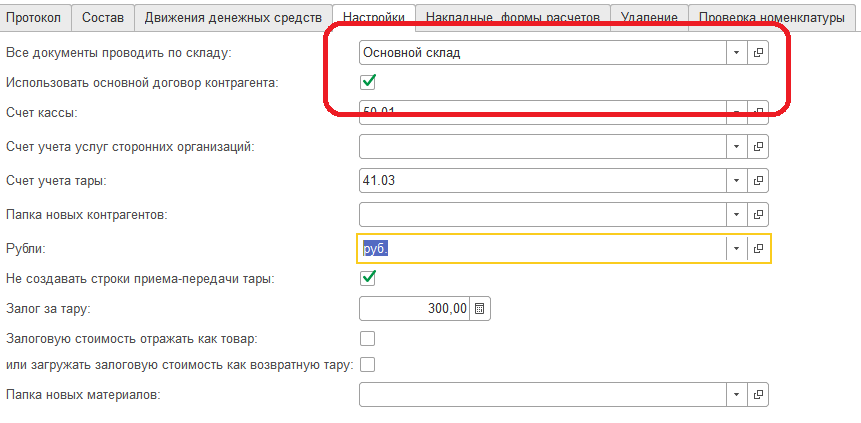Click open icon for Счет кассы field
861x423 pixels.
[758, 111]
